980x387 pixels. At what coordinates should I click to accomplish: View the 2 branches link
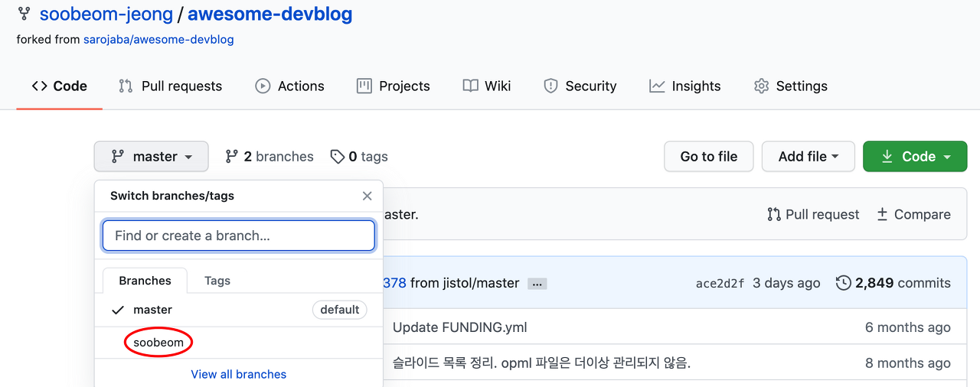[269, 156]
